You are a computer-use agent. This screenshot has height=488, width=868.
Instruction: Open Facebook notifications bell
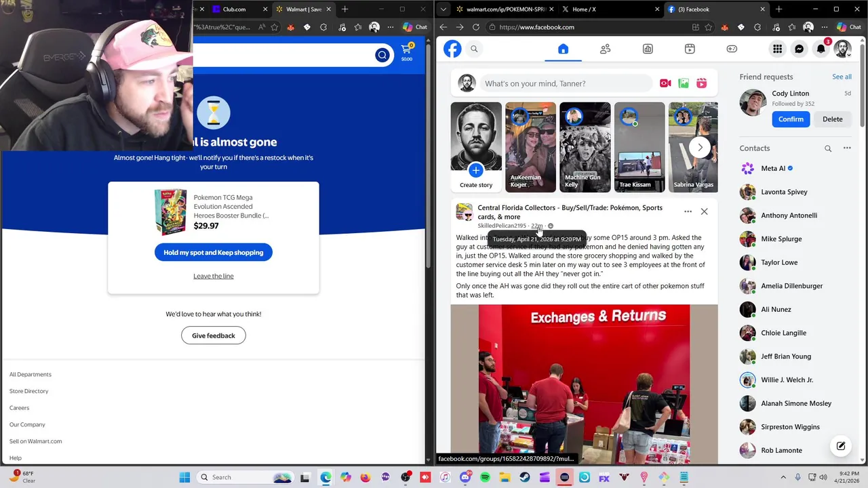click(x=821, y=49)
